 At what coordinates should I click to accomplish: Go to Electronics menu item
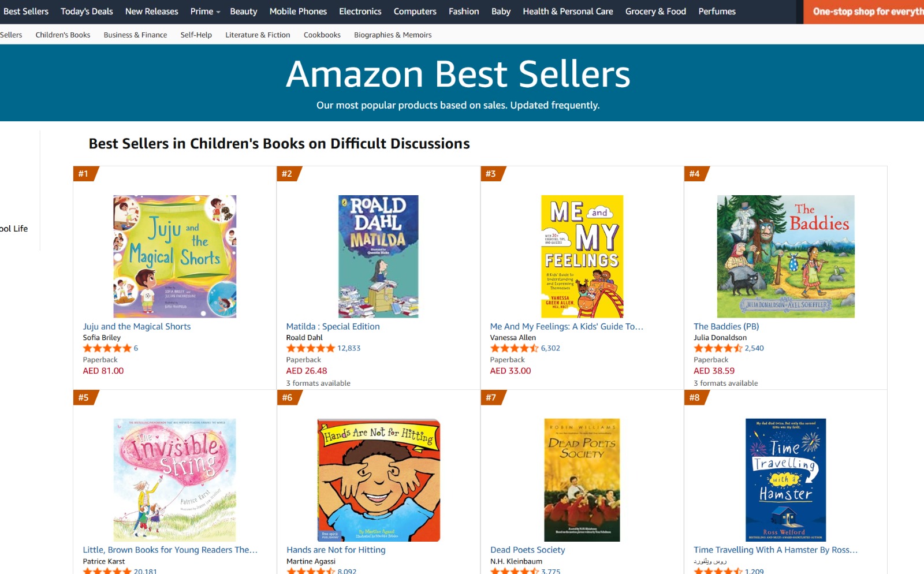(x=360, y=12)
